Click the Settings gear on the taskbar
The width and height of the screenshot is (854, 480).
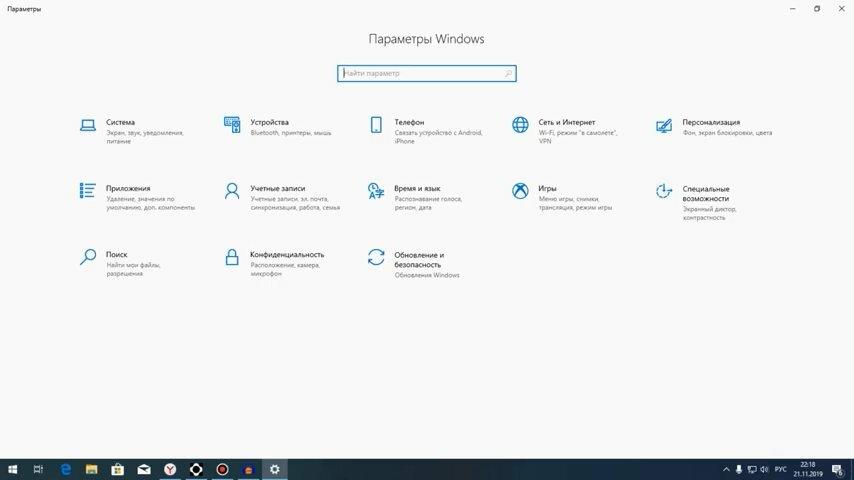(x=274, y=469)
